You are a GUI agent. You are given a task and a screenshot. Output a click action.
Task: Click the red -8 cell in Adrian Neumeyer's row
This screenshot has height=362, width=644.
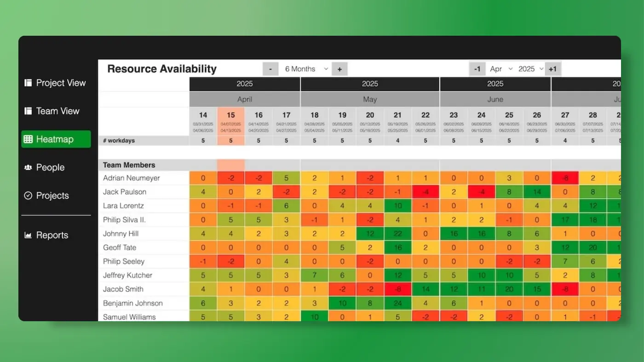pyautogui.click(x=565, y=178)
